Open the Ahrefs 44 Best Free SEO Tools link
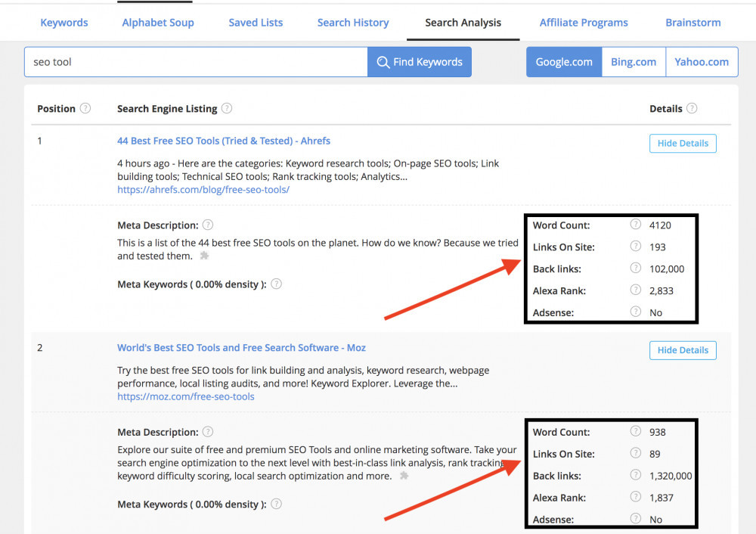 [x=224, y=141]
